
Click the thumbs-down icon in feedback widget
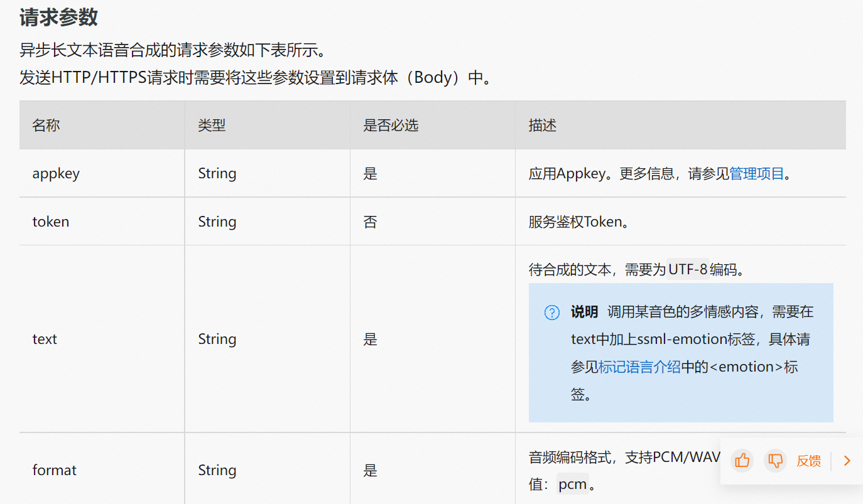[776, 461]
